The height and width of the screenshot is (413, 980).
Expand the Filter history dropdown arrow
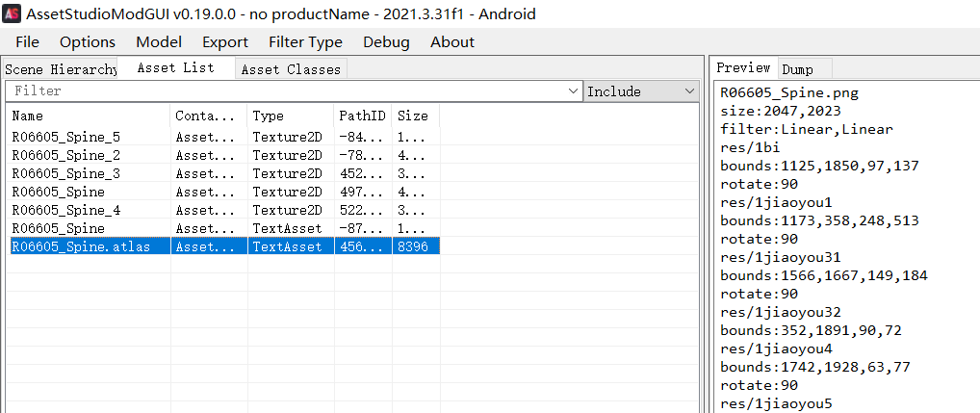[575, 91]
